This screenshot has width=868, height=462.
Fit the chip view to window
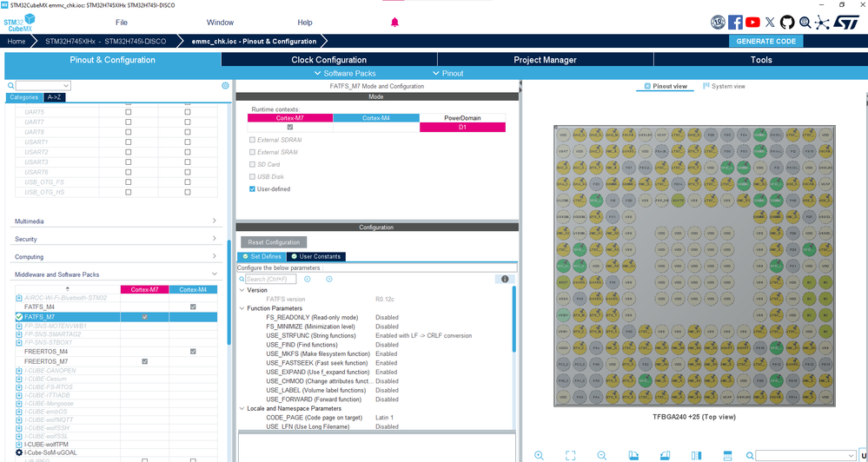coord(570,455)
